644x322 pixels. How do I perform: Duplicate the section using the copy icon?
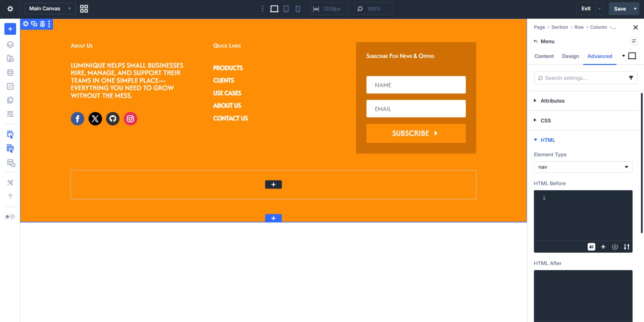pyautogui.click(x=33, y=24)
